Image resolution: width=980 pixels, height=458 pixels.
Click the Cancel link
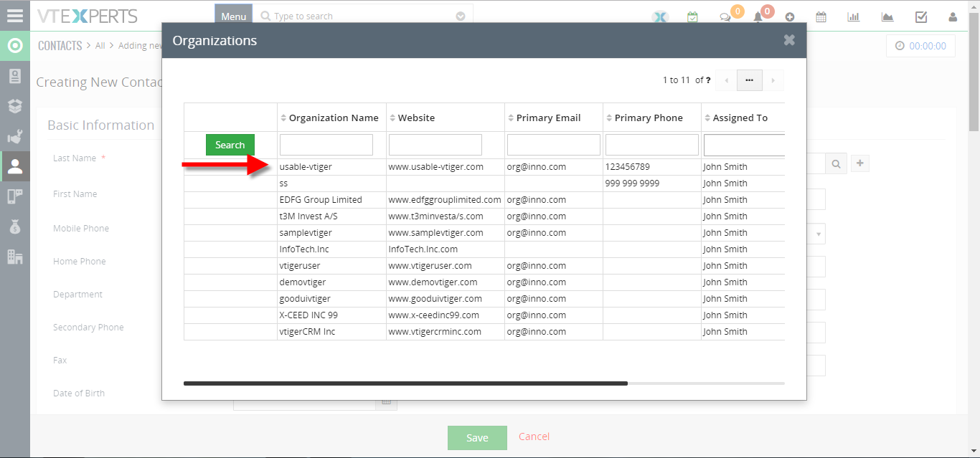pos(534,436)
